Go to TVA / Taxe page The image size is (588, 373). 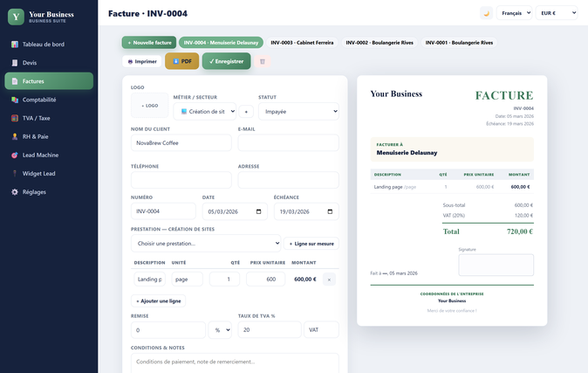pyautogui.click(x=49, y=118)
